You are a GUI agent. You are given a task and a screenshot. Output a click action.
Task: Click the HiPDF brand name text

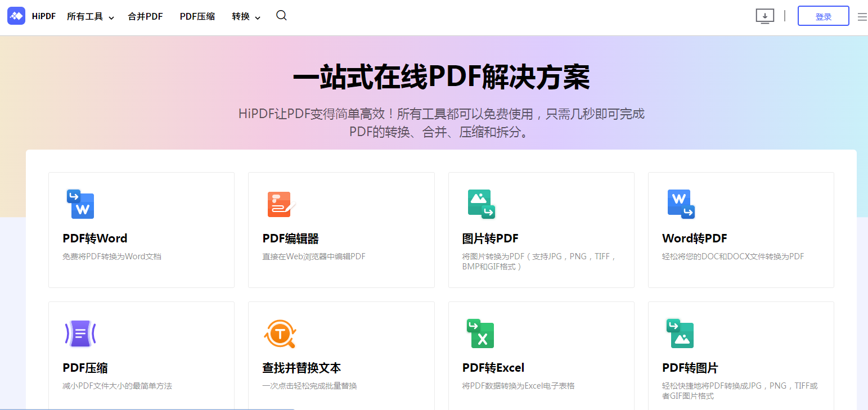tap(44, 16)
